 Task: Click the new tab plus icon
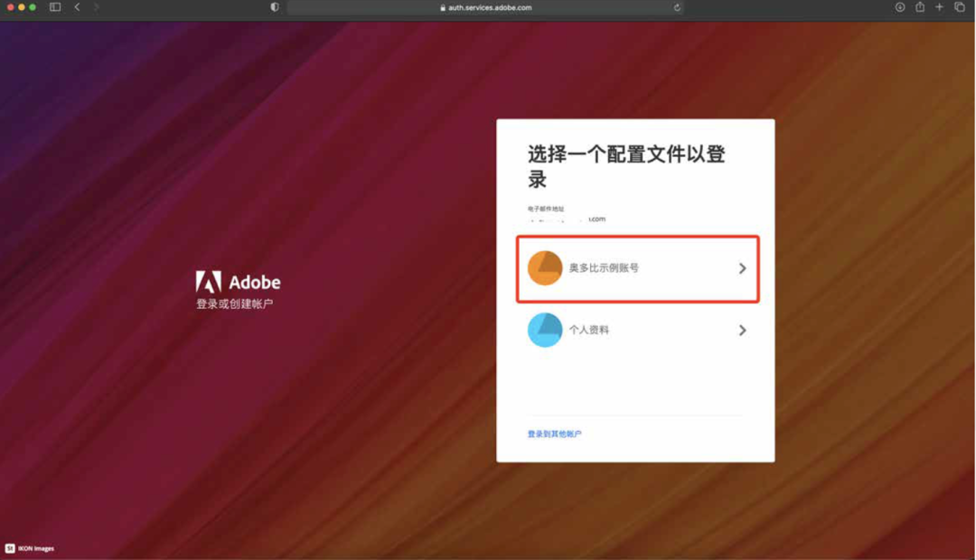[937, 7]
